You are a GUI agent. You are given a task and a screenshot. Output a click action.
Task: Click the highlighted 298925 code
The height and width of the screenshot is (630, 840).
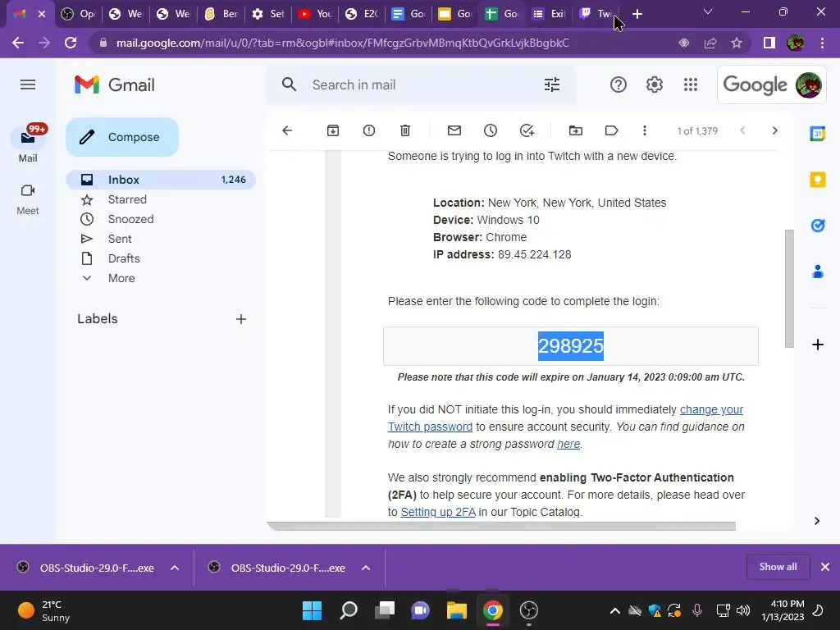(x=571, y=346)
